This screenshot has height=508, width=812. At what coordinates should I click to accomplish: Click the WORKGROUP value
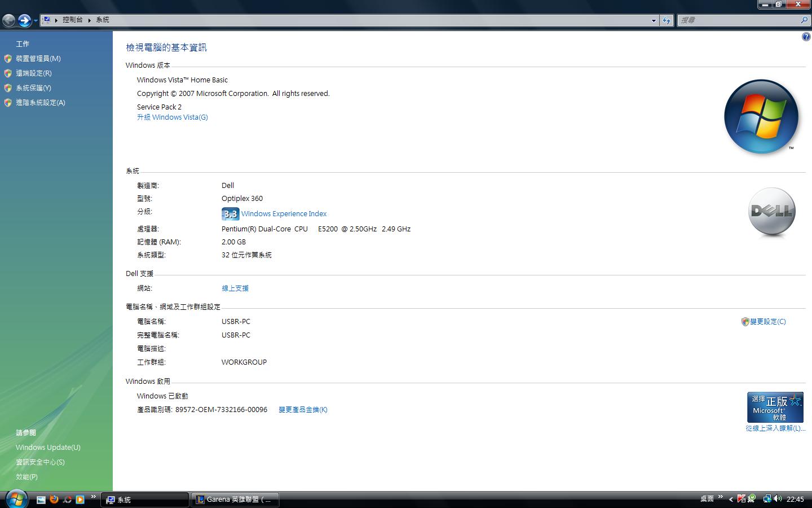click(244, 362)
